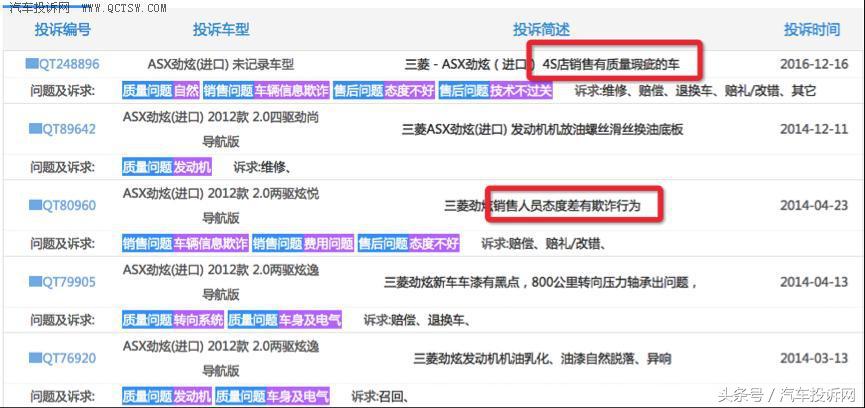Select 质量问题 发动机 tag under QT76920
The height and width of the screenshot is (408, 865).
[x=167, y=396]
